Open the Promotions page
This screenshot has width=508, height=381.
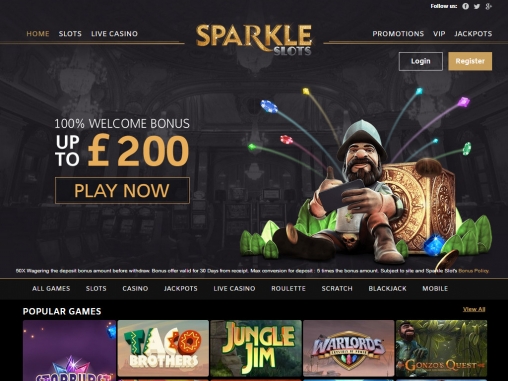[398, 34]
